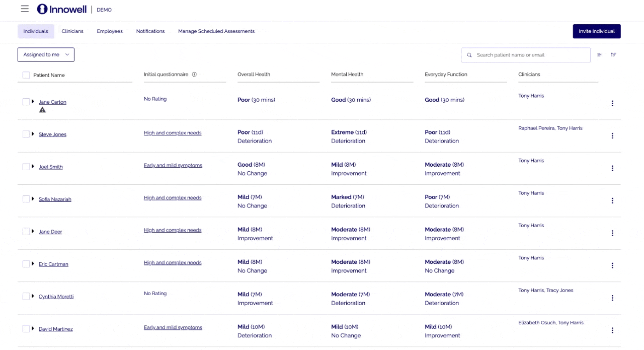Open the three-dot menu for Jane Carton
644x350 pixels.
[612, 103]
